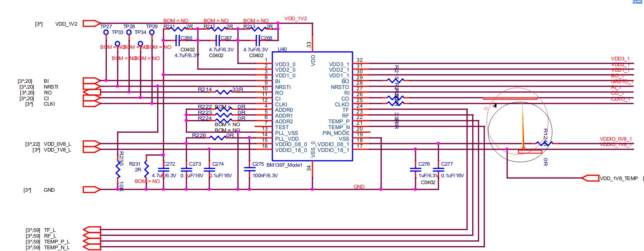644x251 pixels.
Task: Select resistor R222 designator
Action: pyautogui.click(x=205, y=107)
